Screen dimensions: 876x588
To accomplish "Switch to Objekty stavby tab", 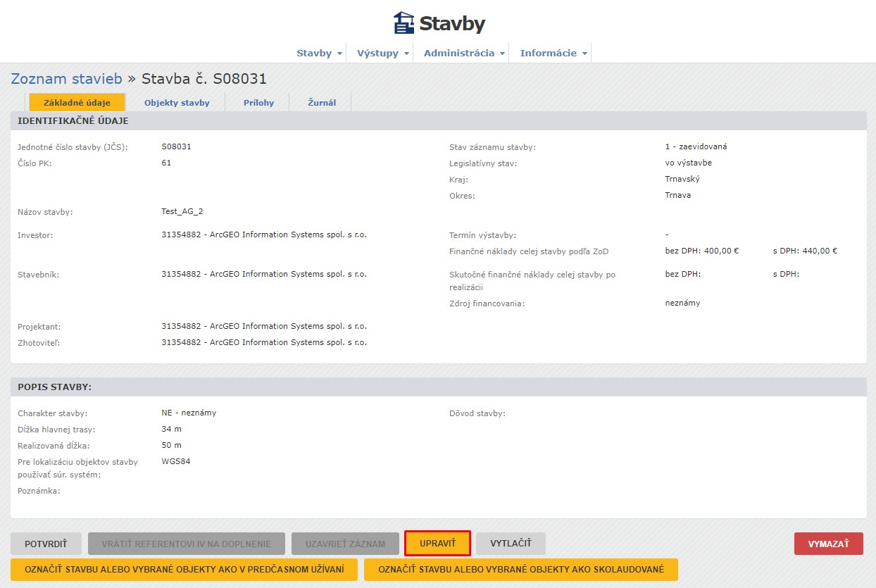I will coord(177,103).
